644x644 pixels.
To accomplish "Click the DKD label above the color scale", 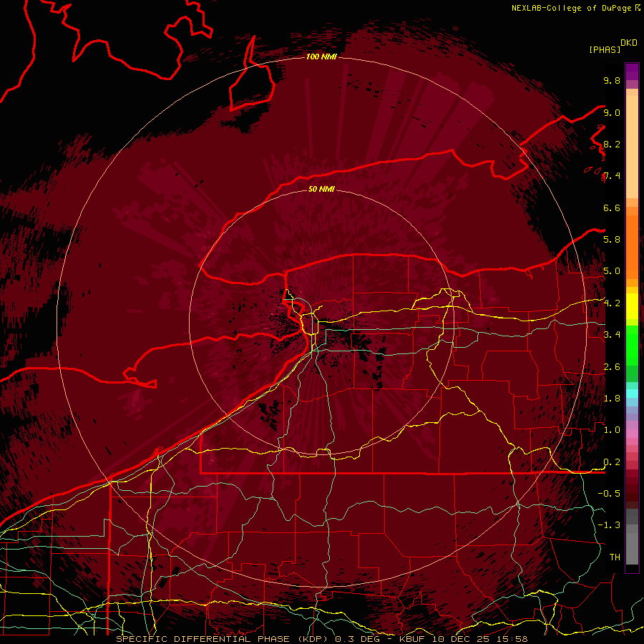I will [629, 43].
